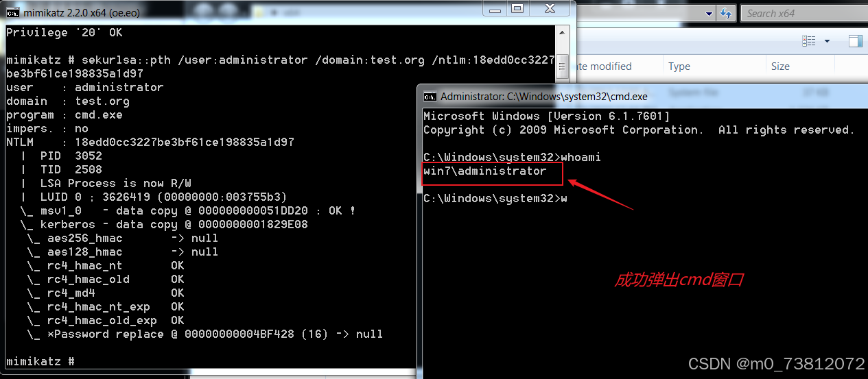Click the NTLM hash line
This screenshot has width=868, height=379.
pos(150,143)
